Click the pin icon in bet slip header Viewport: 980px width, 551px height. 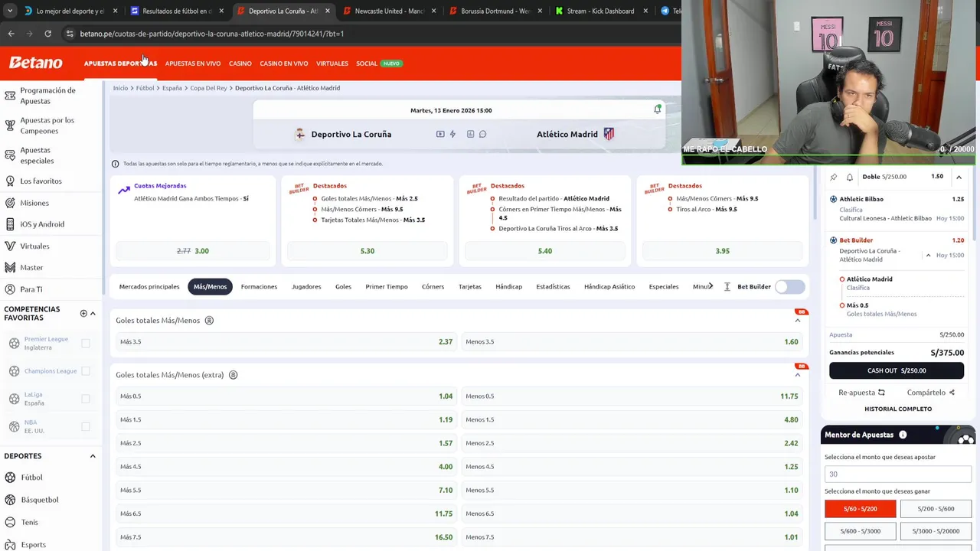click(834, 177)
